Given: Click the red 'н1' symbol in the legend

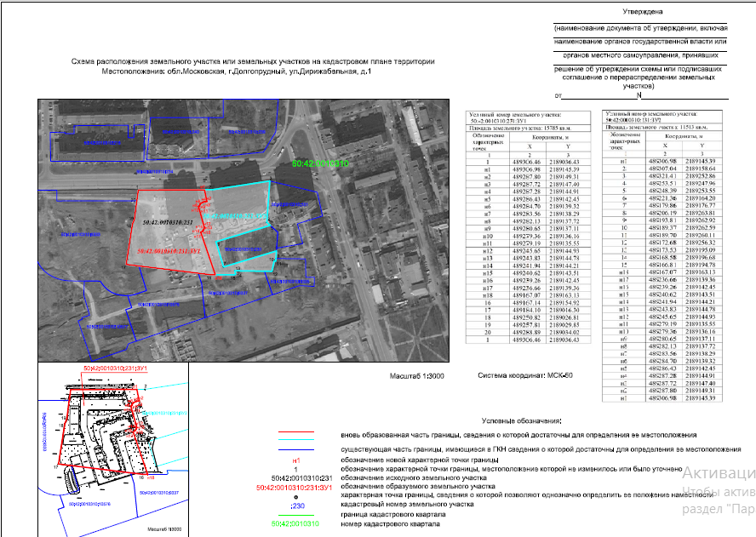Looking at the screenshot, I should click(296, 460).
